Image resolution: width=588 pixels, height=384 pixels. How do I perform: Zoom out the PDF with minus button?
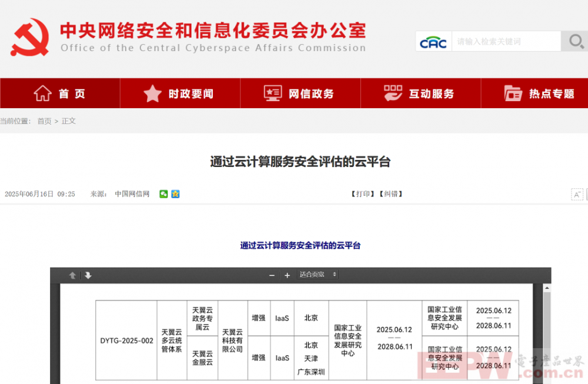click(272, 275)
